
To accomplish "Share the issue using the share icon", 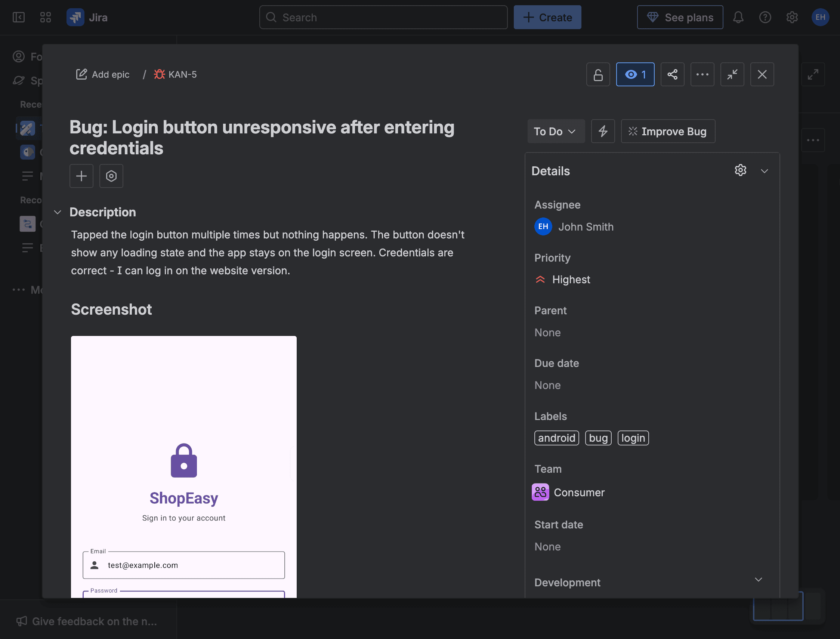I will tap(672, 74).
